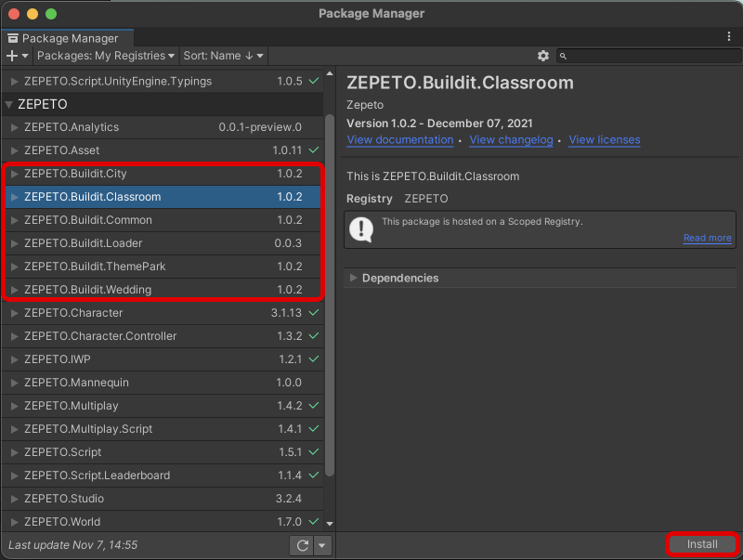743x560 pixels.
Task: Click the Package Manager tab icon
Action: coord(13,38)
